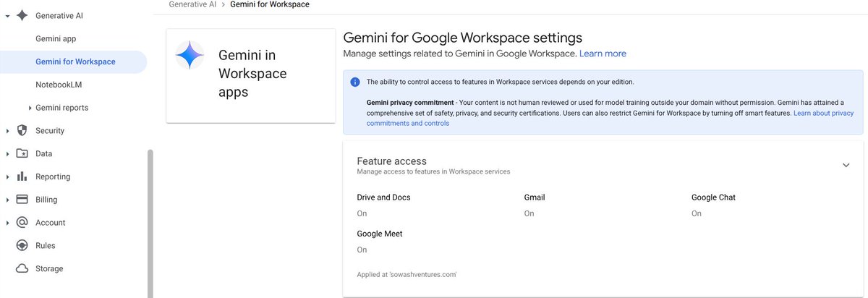The image size is (868, 298).
Task: Open the Learn more link
Action: click(603, 54)
